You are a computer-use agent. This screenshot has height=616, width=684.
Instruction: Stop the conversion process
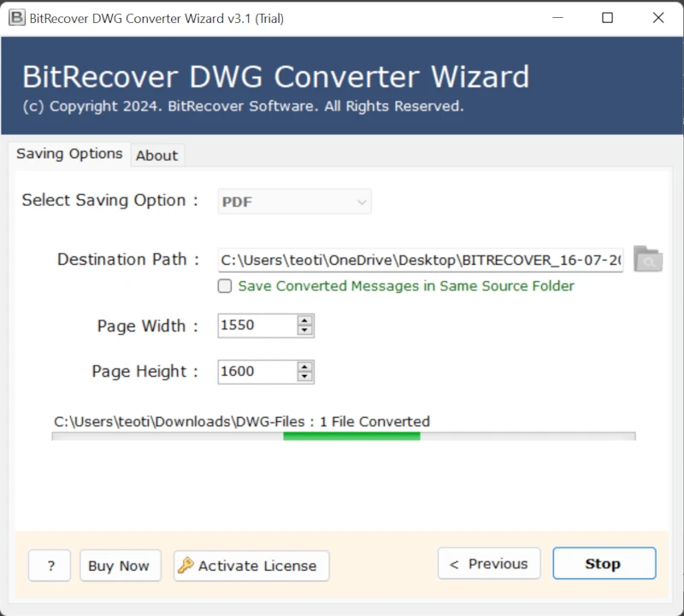604,563
